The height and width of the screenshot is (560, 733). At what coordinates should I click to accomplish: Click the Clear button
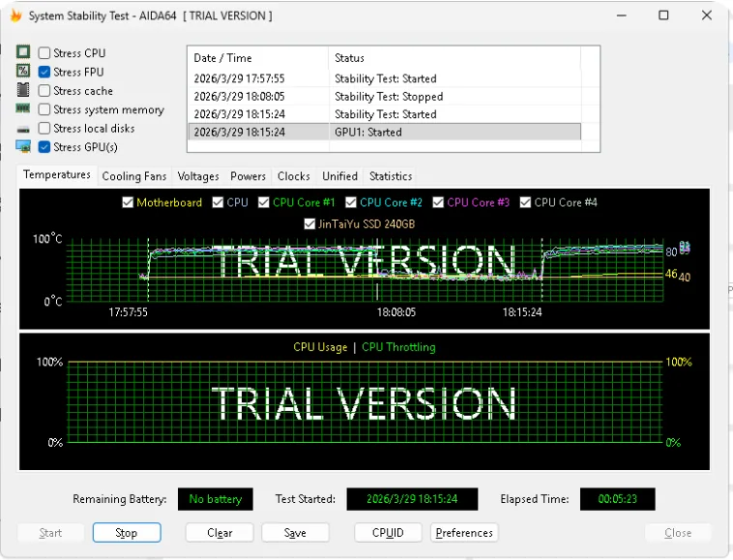(x=220, y=532)
